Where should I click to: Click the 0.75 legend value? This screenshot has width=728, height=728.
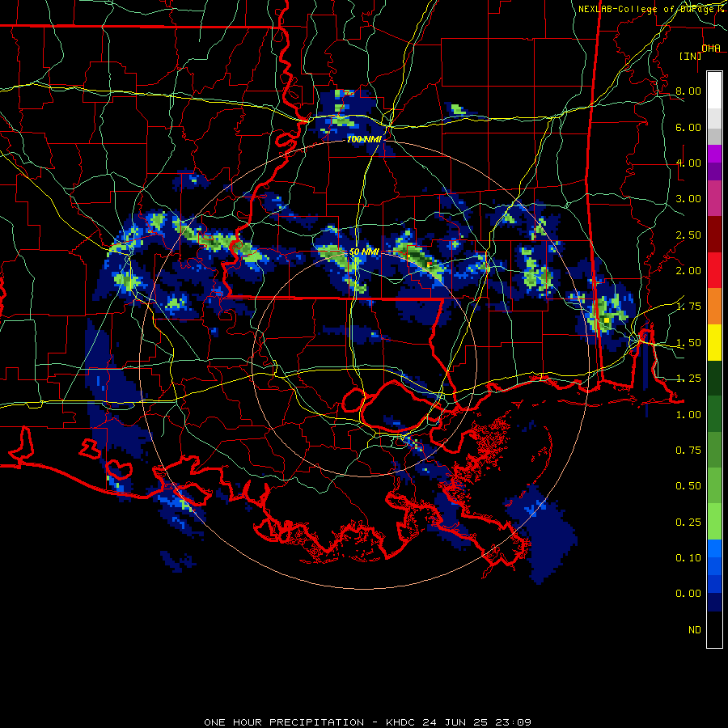tap(688, 451)
